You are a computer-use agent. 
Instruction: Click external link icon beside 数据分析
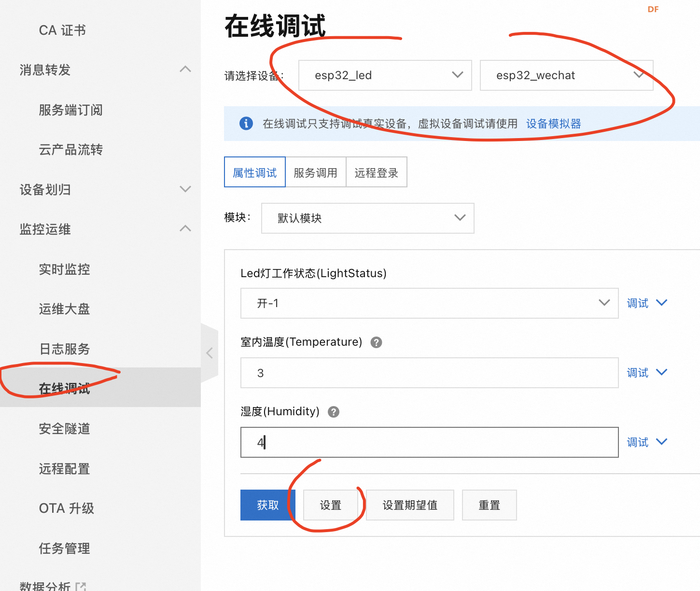(81, 587)
